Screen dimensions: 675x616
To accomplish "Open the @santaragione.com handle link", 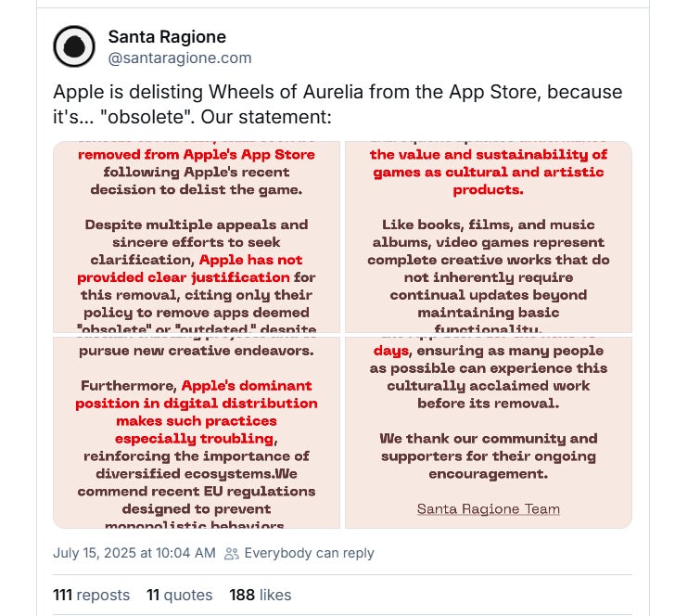I will (180, 58).
